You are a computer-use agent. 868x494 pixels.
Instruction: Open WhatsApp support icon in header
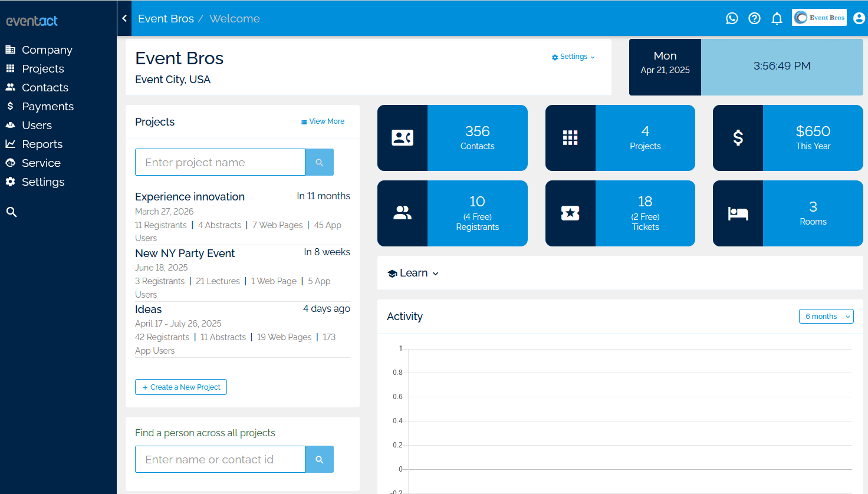coord(732,18)
